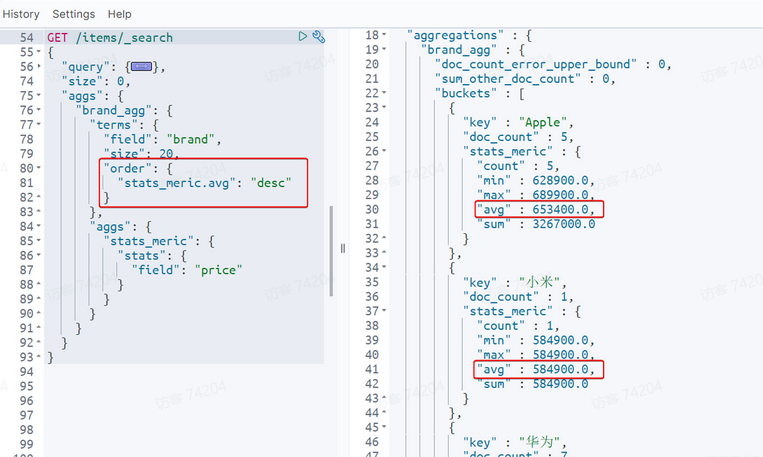Click the "size": 0 line
Viewport: 763px width, 457px height.
click(96, 81)
